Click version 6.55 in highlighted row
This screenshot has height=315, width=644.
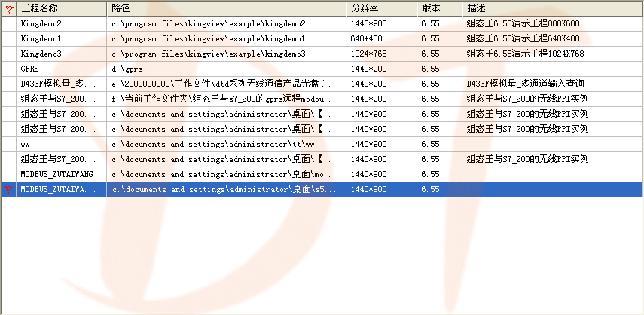point(430,189)
